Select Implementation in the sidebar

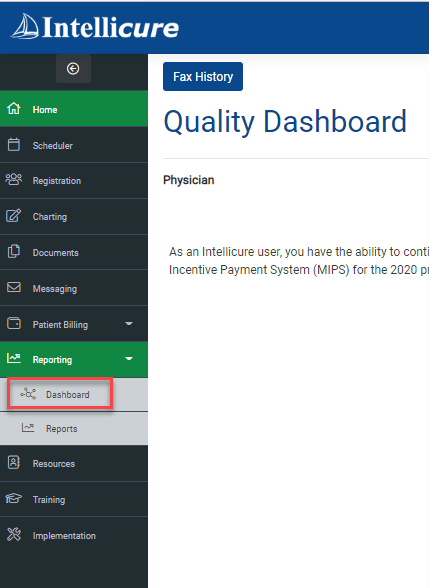point(74,535)
